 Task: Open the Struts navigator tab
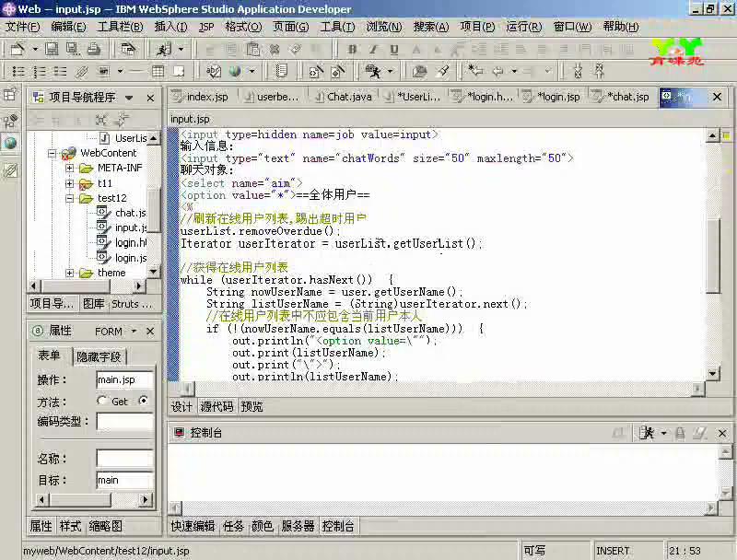[133, 304]
